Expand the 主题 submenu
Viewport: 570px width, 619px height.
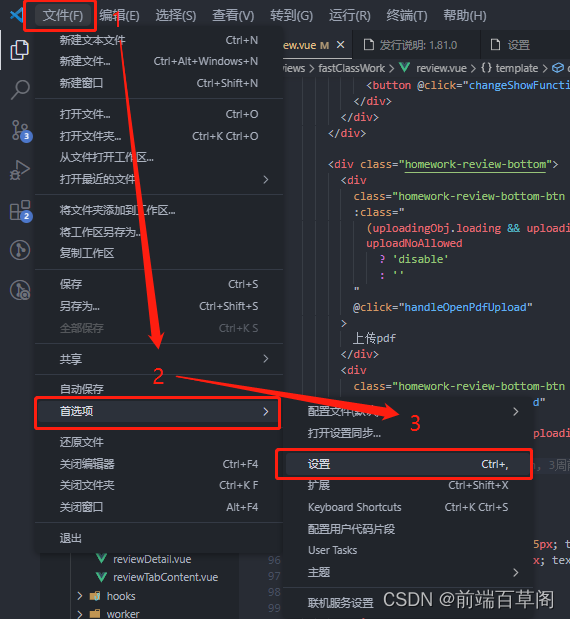(x=408, y=572)
